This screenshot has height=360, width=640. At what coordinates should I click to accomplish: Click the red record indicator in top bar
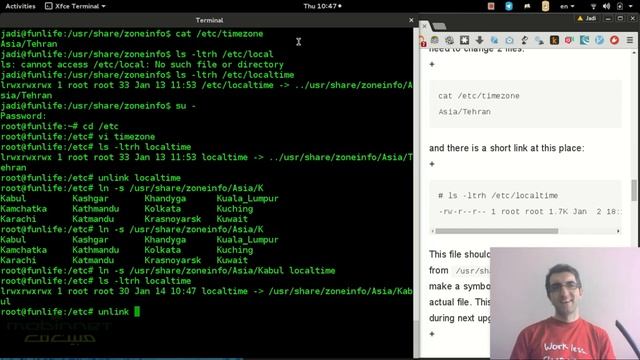click(491, 6)
